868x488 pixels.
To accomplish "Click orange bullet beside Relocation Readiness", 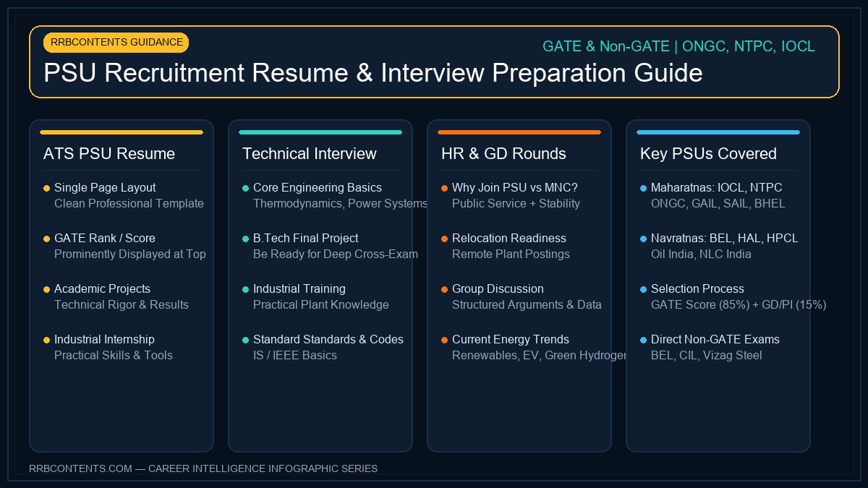I will tap(444, 239).
